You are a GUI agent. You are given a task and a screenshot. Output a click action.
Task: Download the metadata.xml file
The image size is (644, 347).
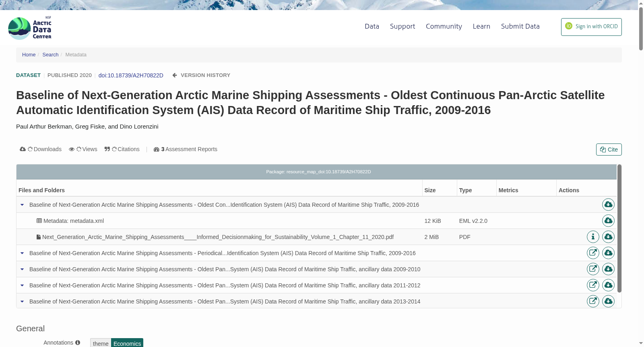pyautogui.click(x=608, y=221)
